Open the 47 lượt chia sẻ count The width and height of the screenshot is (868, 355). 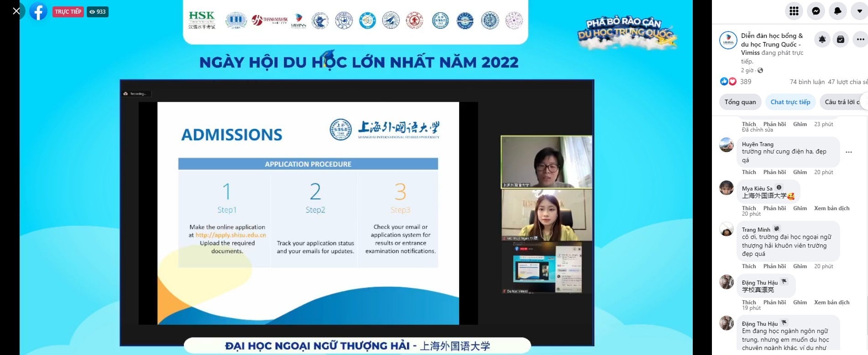tap(848, 82)
